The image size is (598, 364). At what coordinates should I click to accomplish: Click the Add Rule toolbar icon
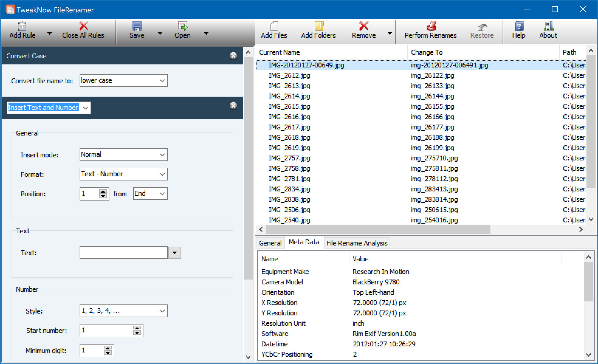(x=22, y=26)
